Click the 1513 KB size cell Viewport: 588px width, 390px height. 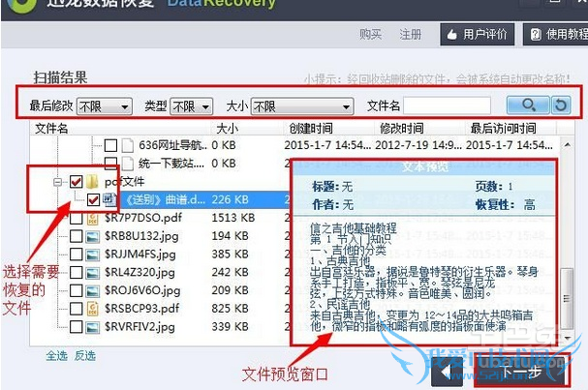point(232,218)
